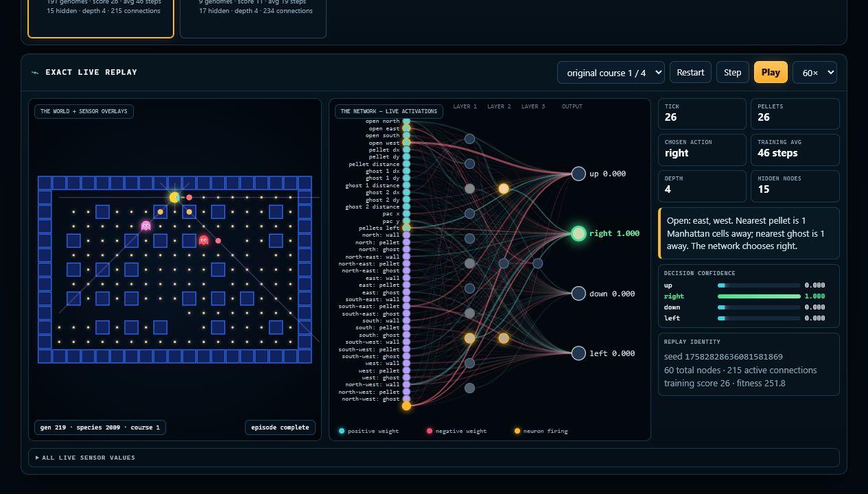The image size is (868, 494).
Task: Click the Restart button
Action: pyautogui.click(x=690, y=72)
